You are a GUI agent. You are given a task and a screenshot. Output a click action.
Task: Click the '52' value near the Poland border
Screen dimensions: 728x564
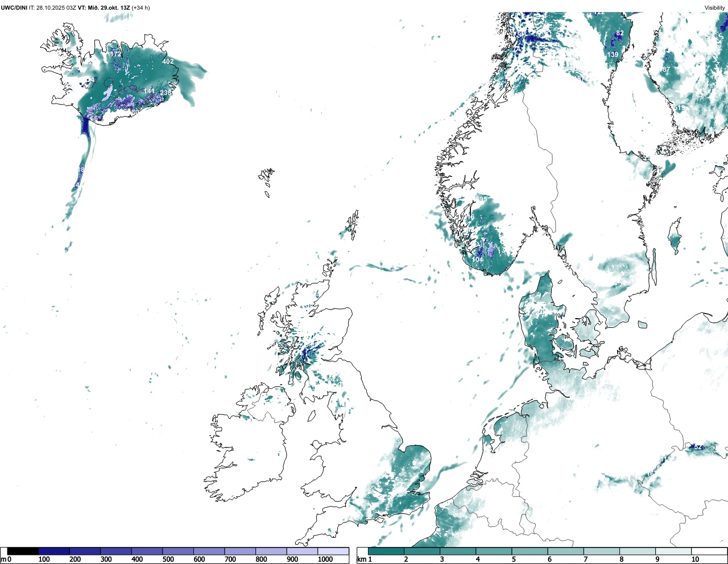click(698, 447)
